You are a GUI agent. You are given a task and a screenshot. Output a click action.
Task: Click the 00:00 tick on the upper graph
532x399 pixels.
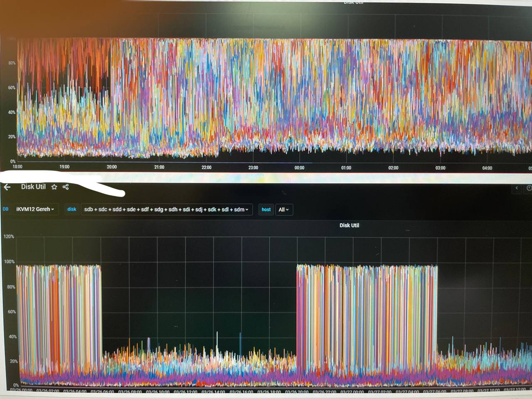point(299,168)
